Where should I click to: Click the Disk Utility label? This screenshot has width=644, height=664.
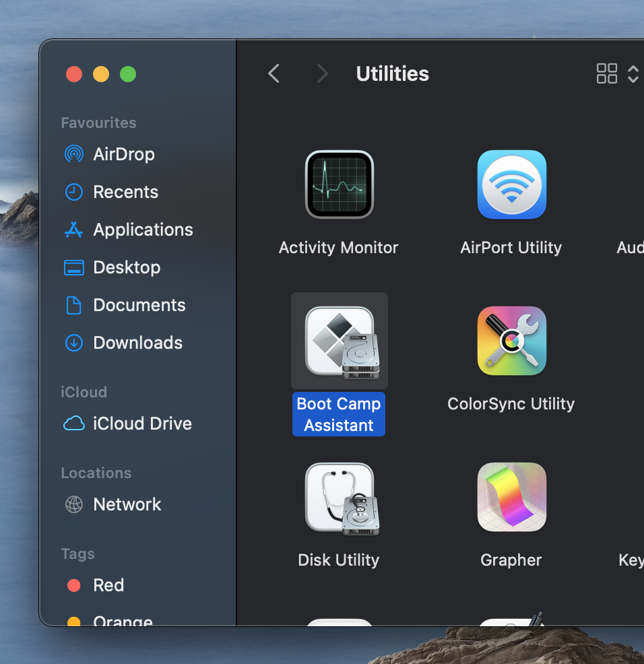339,560
